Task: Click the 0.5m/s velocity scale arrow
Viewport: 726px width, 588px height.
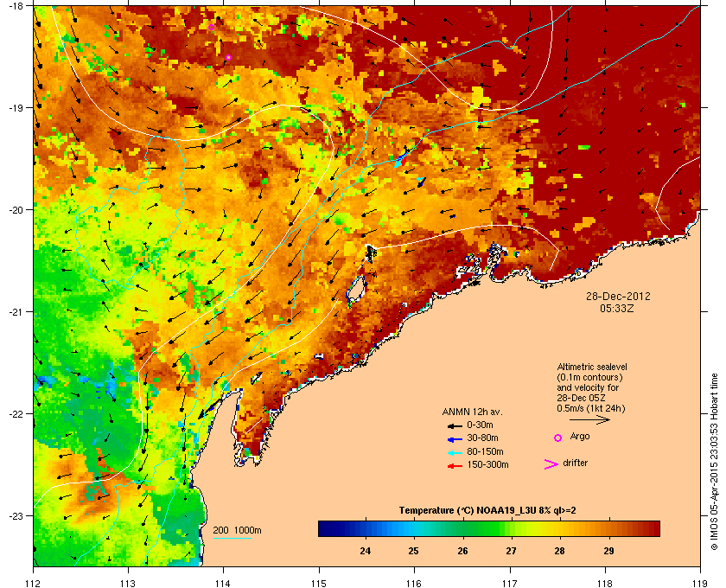Action: point(589,420)
